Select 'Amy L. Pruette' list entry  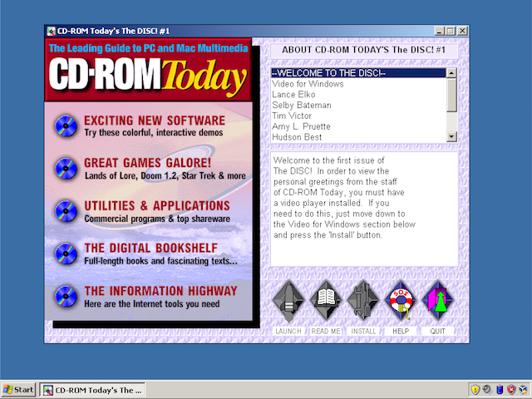358,126
